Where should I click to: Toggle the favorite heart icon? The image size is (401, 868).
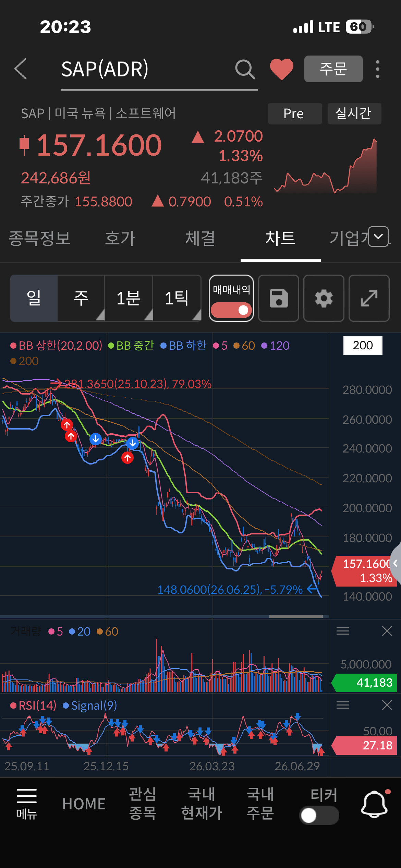282,69
